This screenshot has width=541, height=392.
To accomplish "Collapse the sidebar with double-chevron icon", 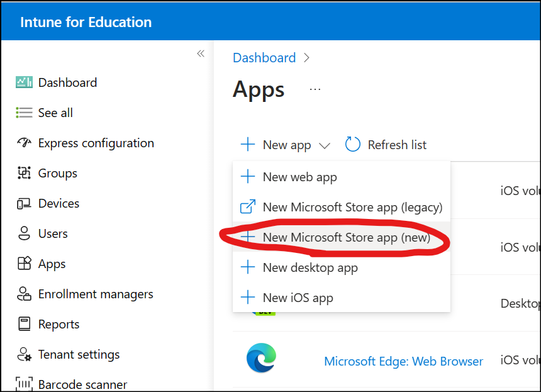I will click(x=201, y=53).
